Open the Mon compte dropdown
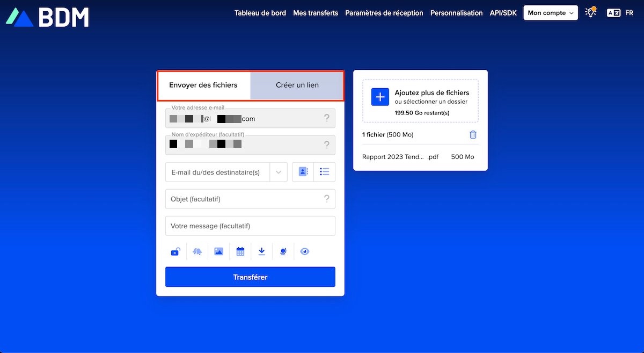 click(550, 13)
